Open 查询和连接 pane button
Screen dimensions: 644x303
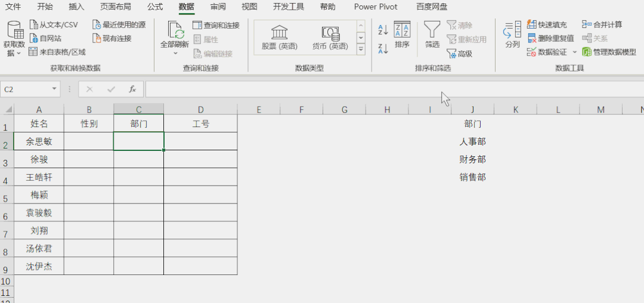pyautogui.click(x=216, y=26)
